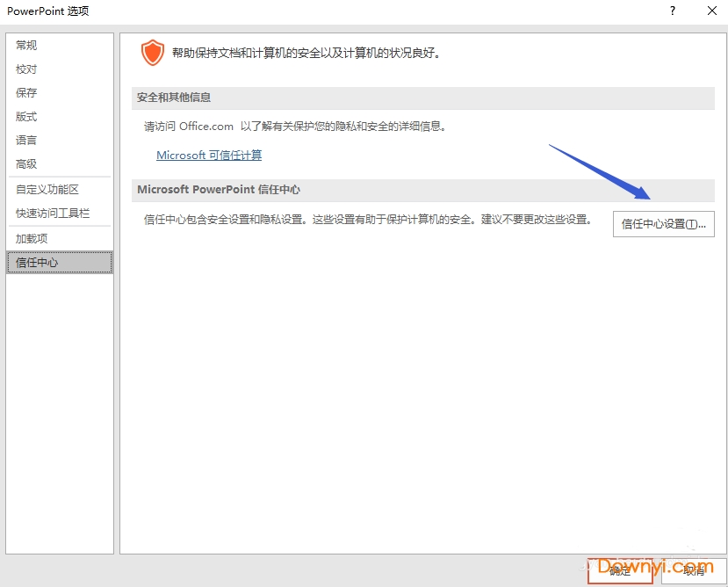This screenshot has height=587, width=728.
Task: Click the PowerPoint 选项 title bar text
Action: (x=48, y=11)
